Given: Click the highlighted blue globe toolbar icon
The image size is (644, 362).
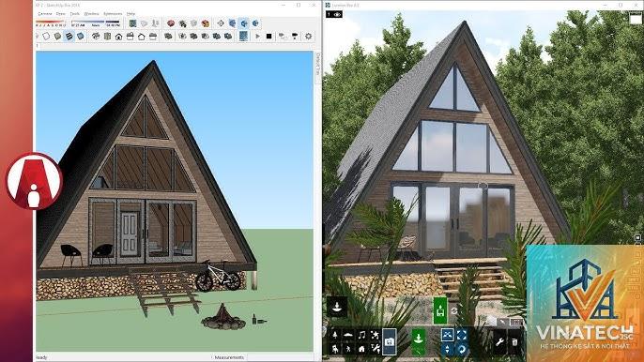Looking at the screenshot, I should [x=243, y=23].
